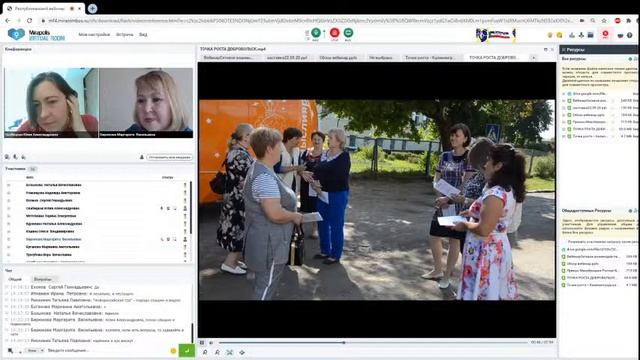Click the browser address bar
The width and height of the screenshot is (640, 360).
(310, 20)
